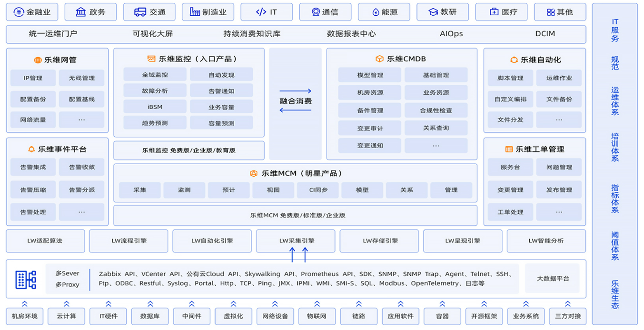The height and width of the screenshot is (330, 644).
Task: Click the 通信 communication icon
Action: 316,12
